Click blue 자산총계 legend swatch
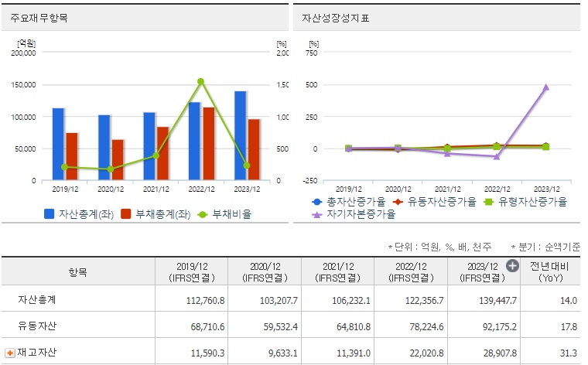Image resolution: width=588 pixels, height=365 pixels. 49,214
